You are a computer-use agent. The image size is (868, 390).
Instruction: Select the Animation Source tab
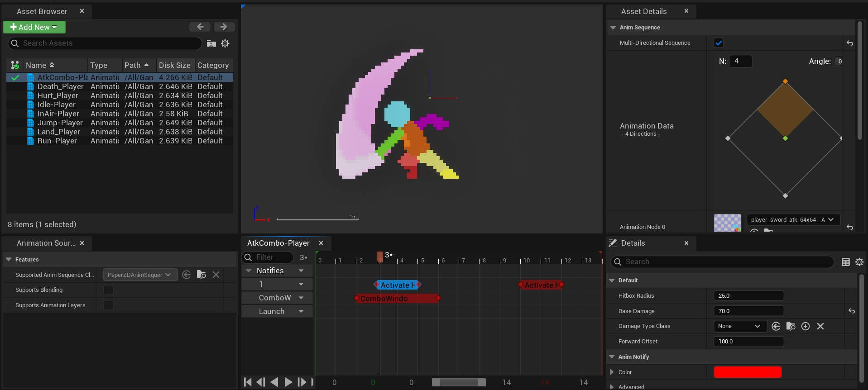tap(46, 243)
